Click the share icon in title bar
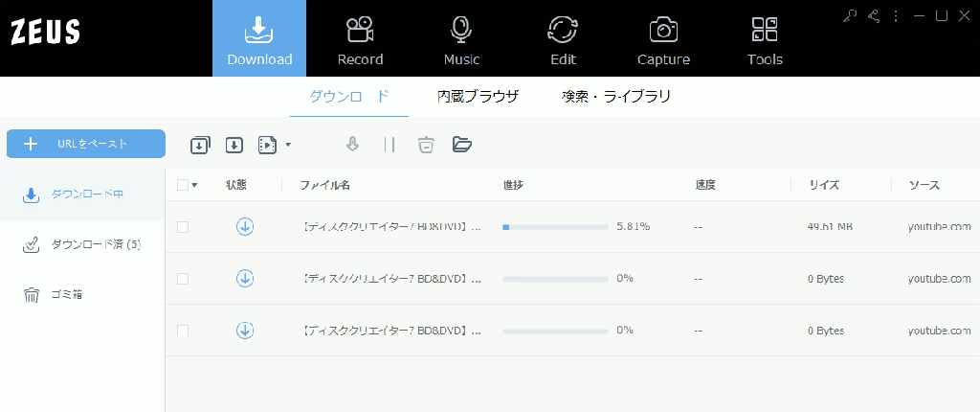980x412 pixels. [873, 15]
